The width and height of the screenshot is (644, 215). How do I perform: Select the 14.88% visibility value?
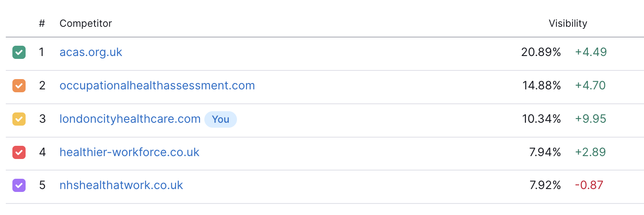[542, 86]
